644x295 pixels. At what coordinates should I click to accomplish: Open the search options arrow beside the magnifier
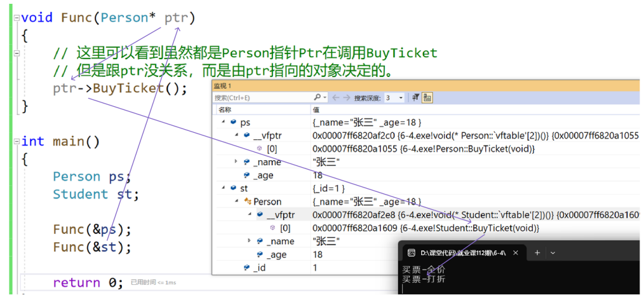[325, 98]
